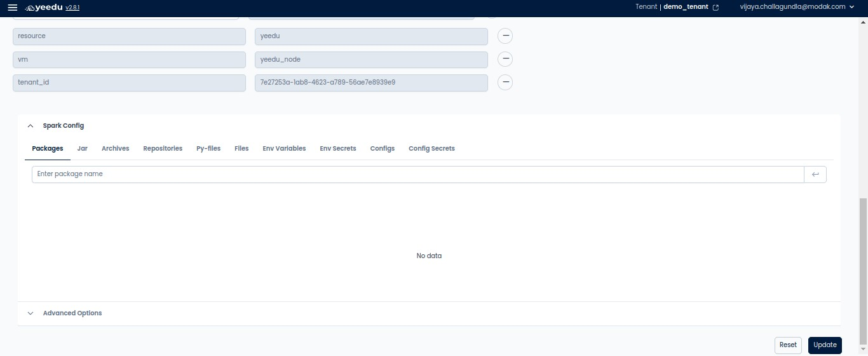Viewport: 868px width, 356px height.
Task: Switch to the Archives tab
Action: point(115,149)
